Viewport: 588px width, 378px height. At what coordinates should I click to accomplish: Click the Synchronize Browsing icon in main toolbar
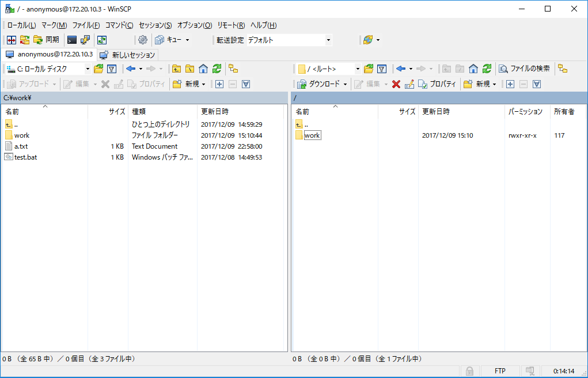(25, 40)
